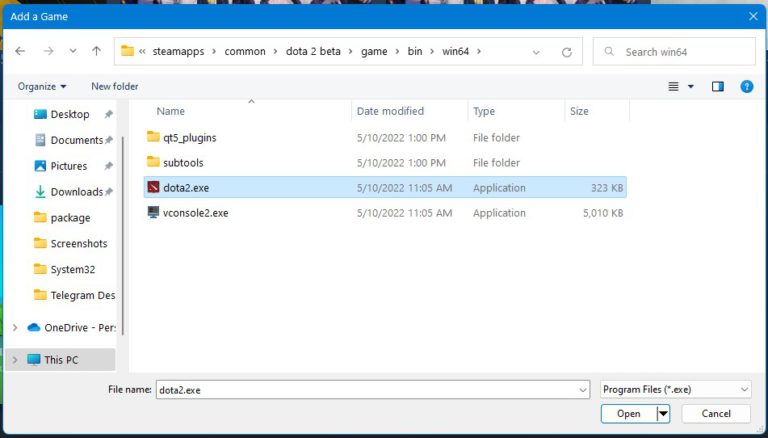Image resolution: width=768 pixels, height=438 pixels.
Task: Open the Program Files (*.exe) filter dropdown
Action: 675,389
